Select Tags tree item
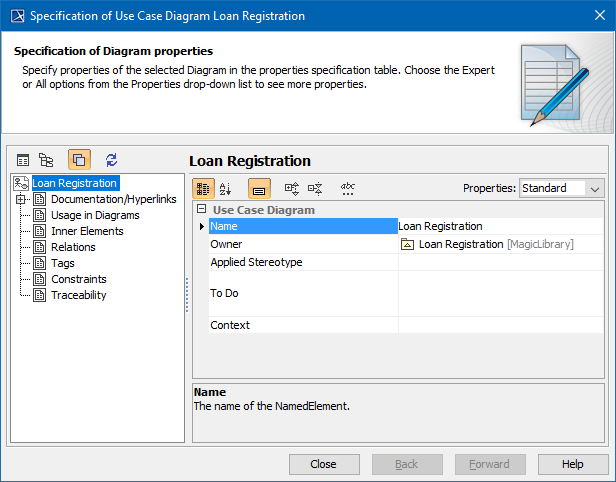Image resolution: width=616 pixels, height=482 pixels. click(63, 263)
